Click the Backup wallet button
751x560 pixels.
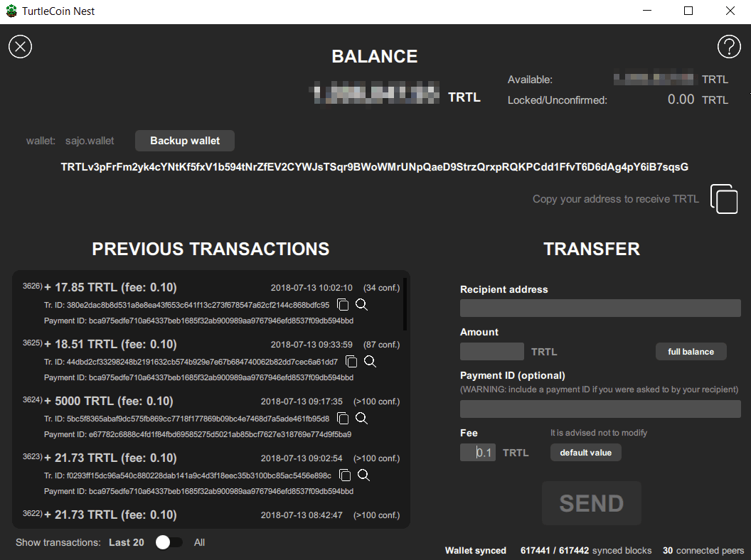(184, 141)
